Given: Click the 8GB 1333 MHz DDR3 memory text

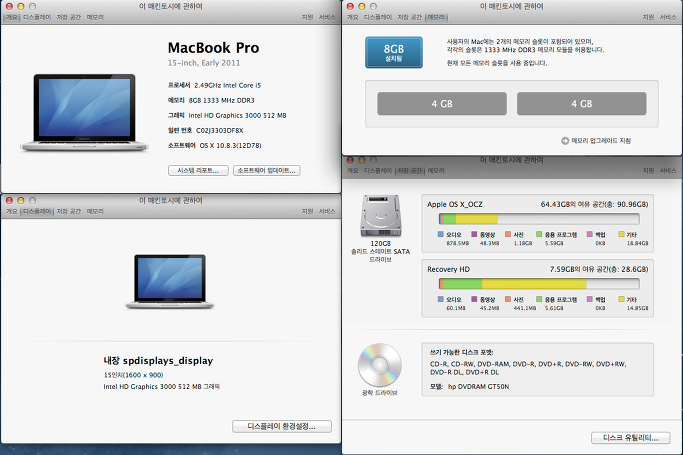Looking at the screenshot, I should point(221,101).
